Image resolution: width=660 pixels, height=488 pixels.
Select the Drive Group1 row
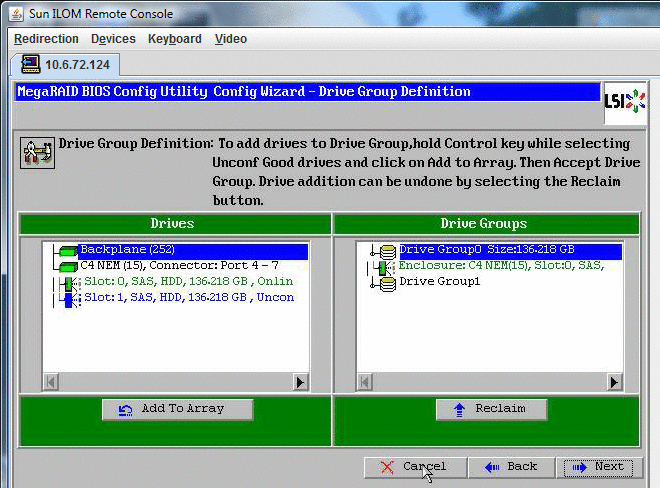tap(439, 281)
